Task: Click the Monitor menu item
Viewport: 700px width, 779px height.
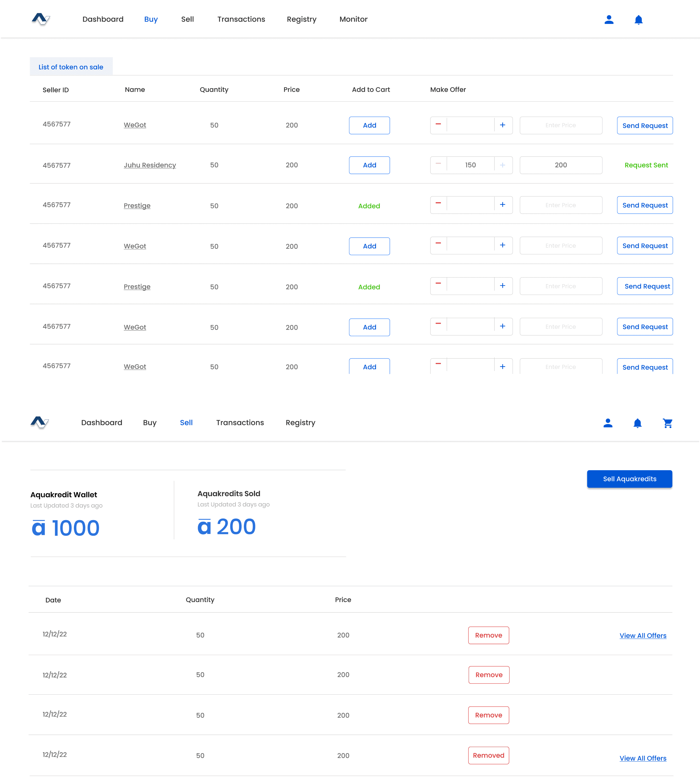Action: 353,19
